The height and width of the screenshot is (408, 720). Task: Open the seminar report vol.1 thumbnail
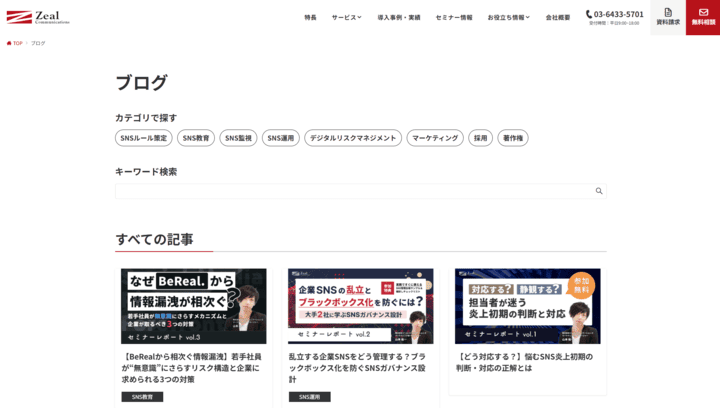[x=528, y=306]
